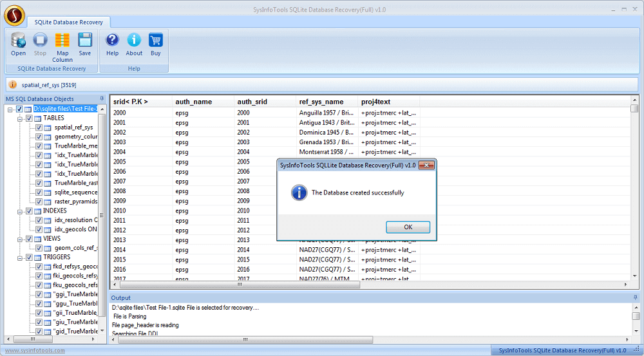The width and height of the screenshot is (644, 356).
Task: Sort by auth_name column header
Action: 204,102
